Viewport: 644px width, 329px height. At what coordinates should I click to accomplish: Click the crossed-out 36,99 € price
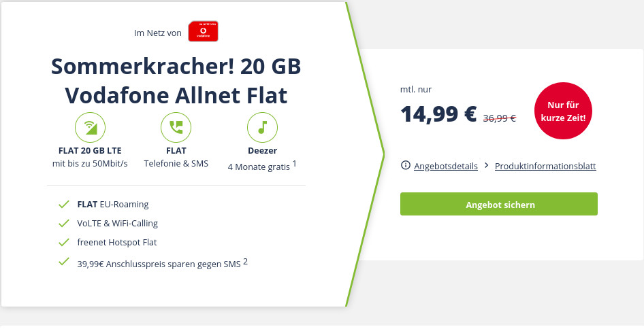[x=499, y=118]
